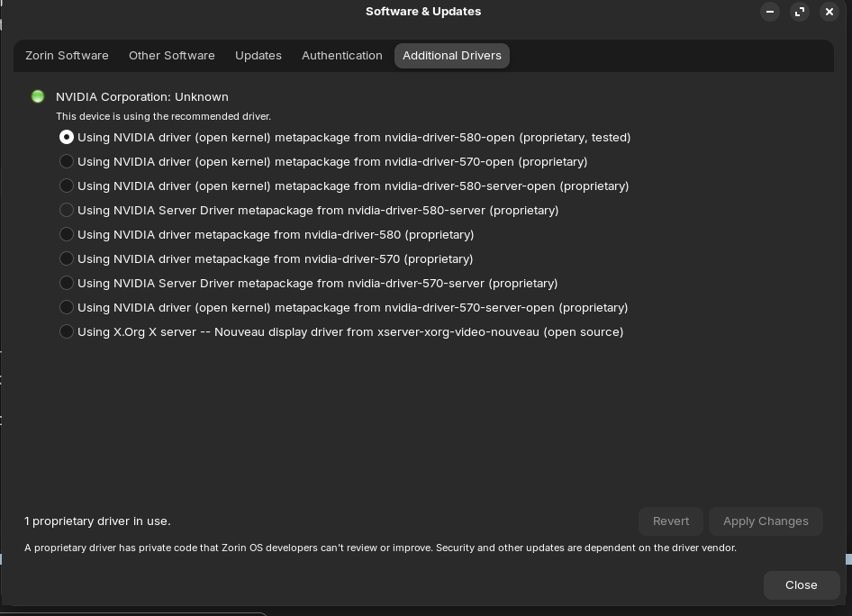852x616 pixels.
Task: Choose the nvidia-driver-570 metapackage option
Action: click(x=67, y=258)
